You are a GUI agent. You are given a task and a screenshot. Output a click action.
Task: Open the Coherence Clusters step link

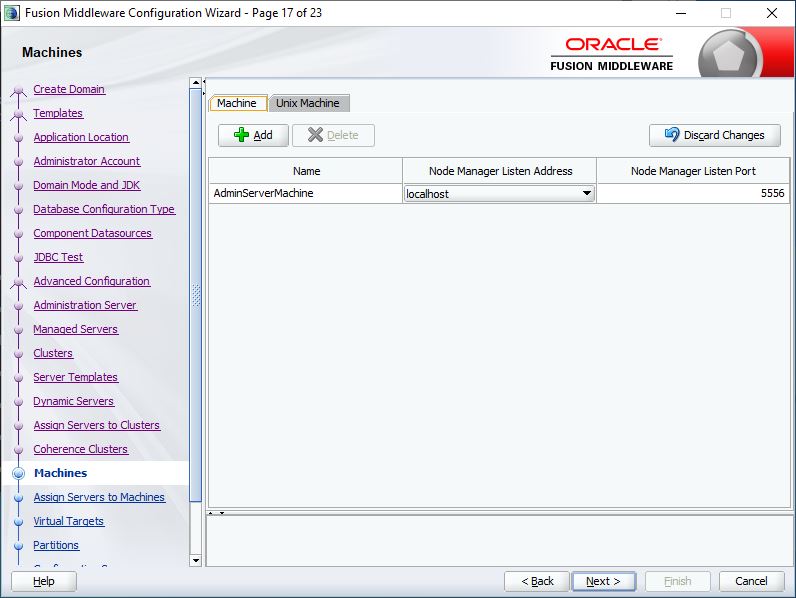[x=81, y=449]
